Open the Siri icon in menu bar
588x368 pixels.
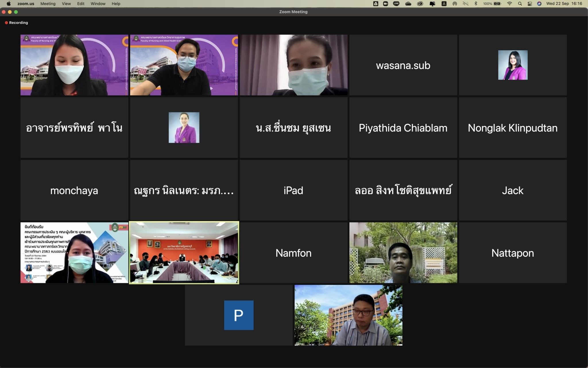coord(539,4)
